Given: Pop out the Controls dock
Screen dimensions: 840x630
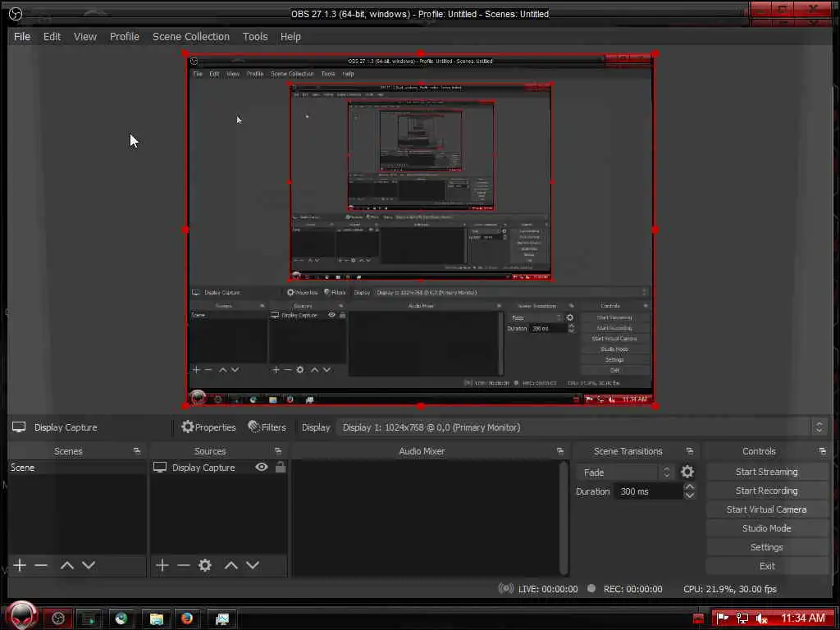Looking at the screenshot, I should [822, 451].
